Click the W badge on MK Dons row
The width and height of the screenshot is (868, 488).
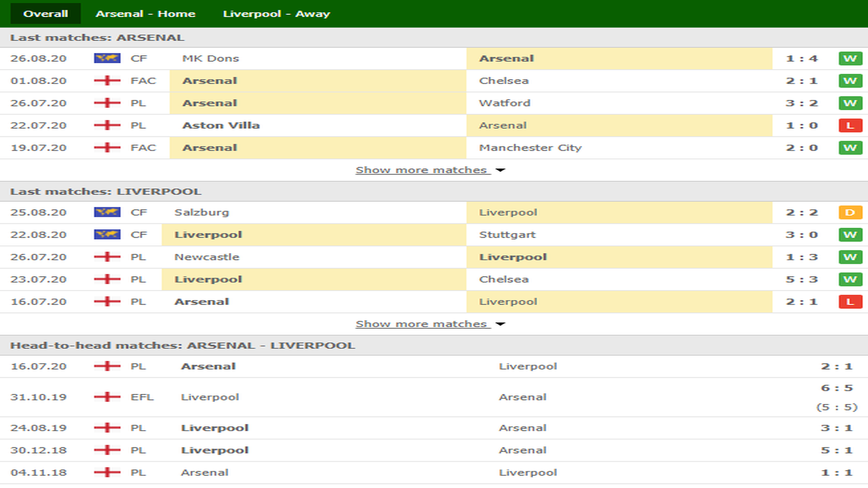pos(850,58)
